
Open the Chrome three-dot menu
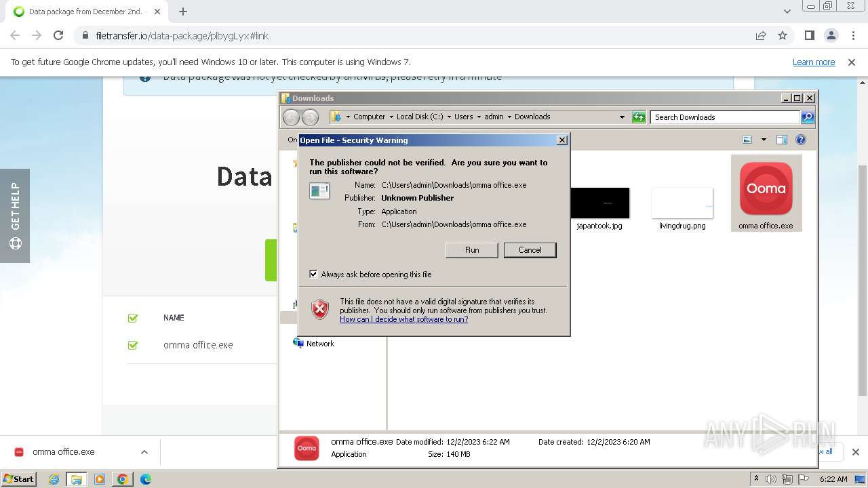coord(852,35)
